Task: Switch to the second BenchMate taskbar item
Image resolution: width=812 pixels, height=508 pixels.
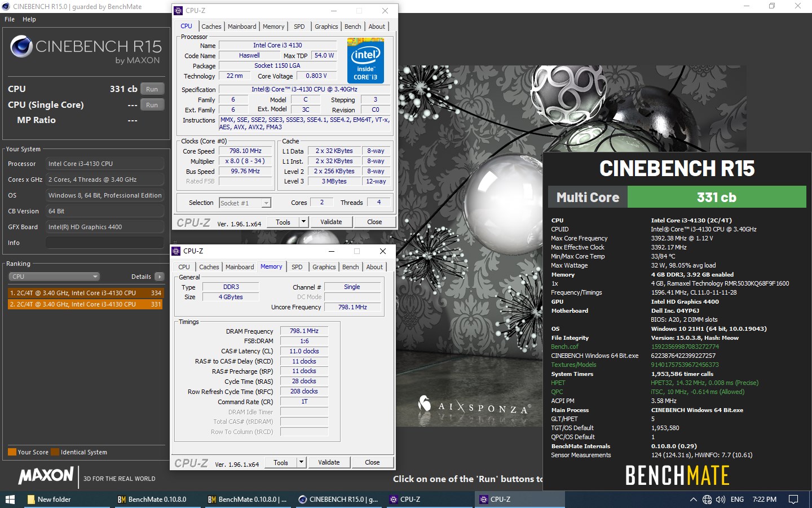Action: (248, 500)
